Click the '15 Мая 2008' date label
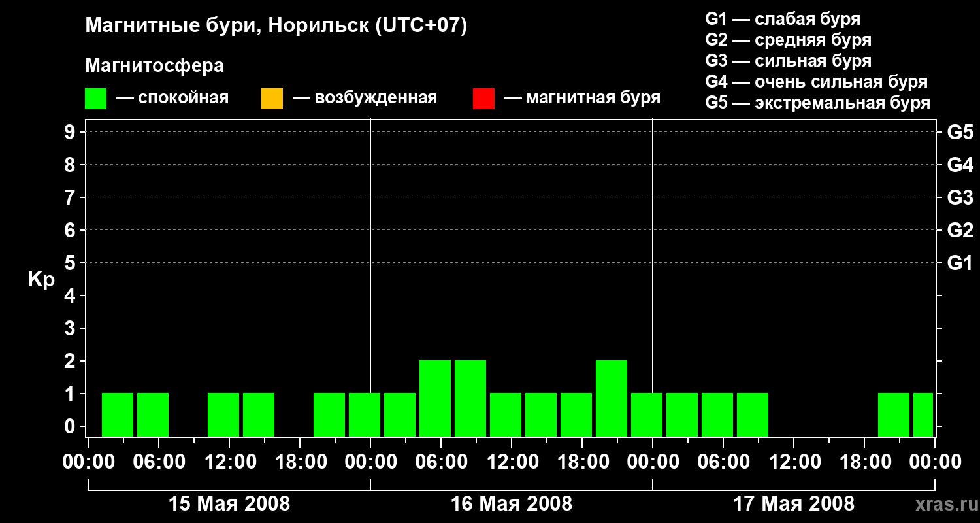The height and width of the screenshot is (523, 980). point(229,504)
